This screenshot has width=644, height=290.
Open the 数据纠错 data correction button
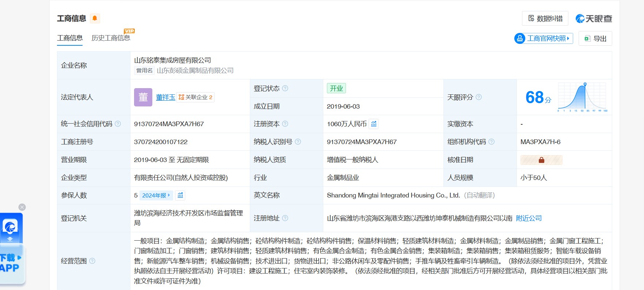[545, 19]
